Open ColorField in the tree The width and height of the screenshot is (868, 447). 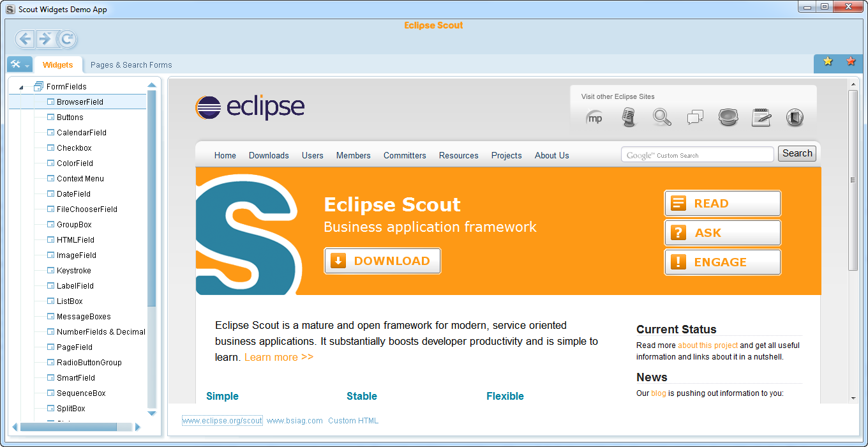[x=75, y=163]
